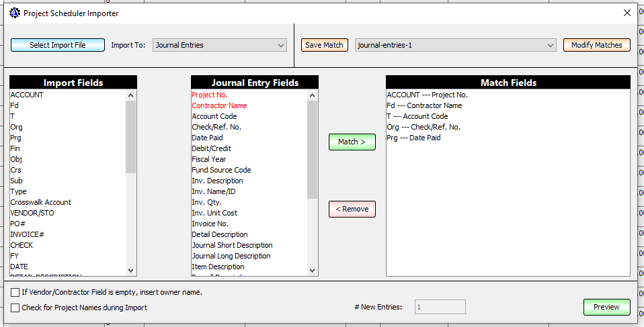644x327 pixels.
Task: Close the Project Scheduler Importer window
Action: click(627, 13)
